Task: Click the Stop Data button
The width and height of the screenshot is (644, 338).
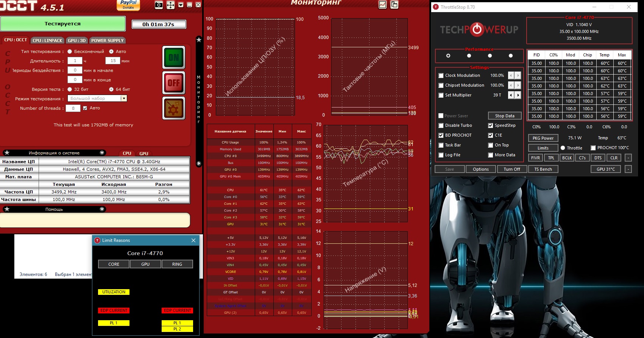Action: pos(505,116)
